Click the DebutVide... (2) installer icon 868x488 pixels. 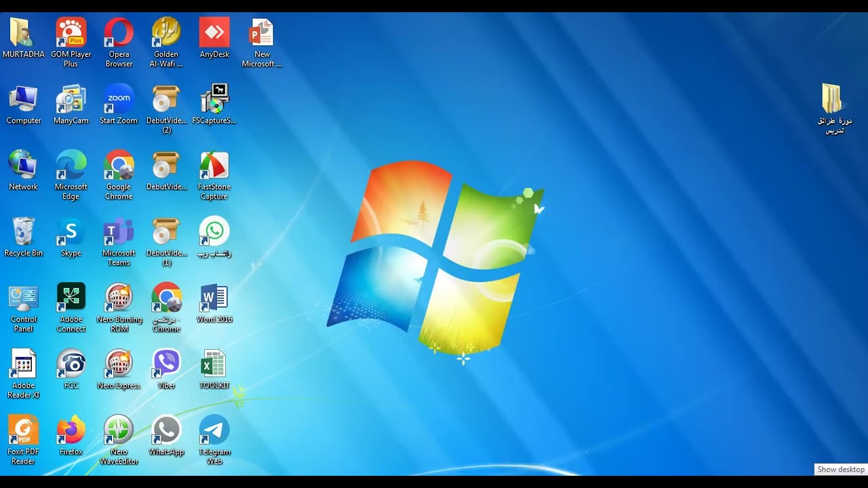166,99
